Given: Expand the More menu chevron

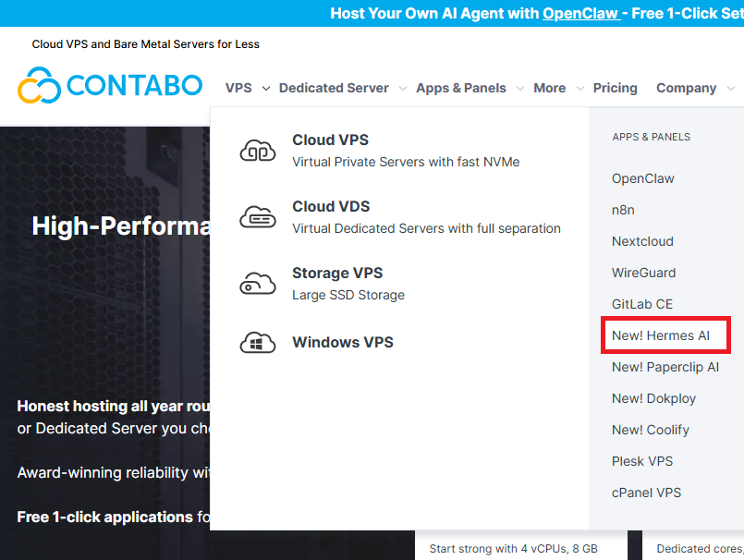Looking at the screenshot, I should point(579,89).
